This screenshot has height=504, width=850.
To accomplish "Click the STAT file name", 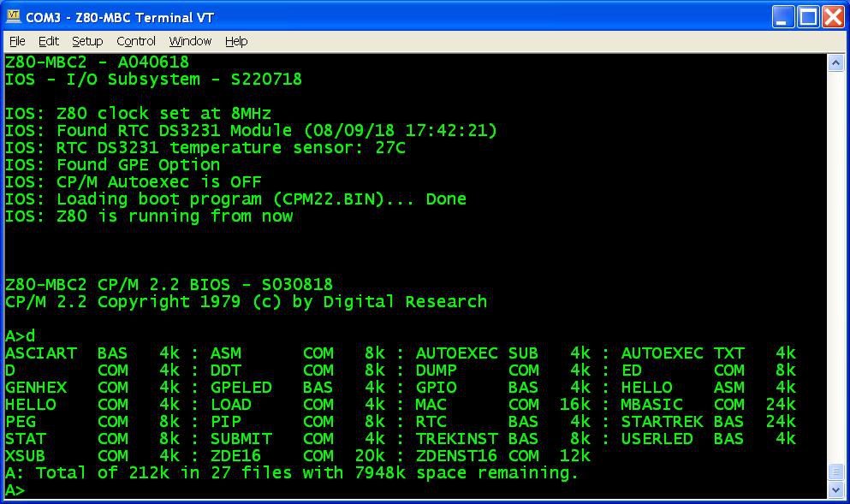I will (x=26, y=439).
